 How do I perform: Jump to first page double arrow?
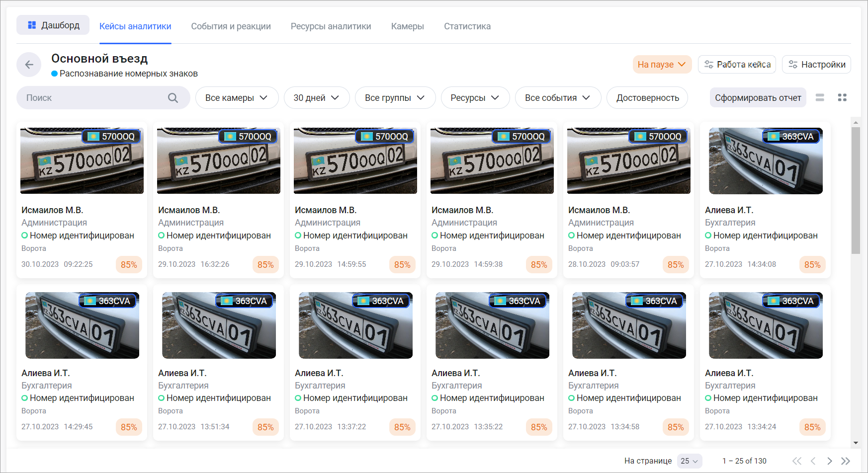797,461
